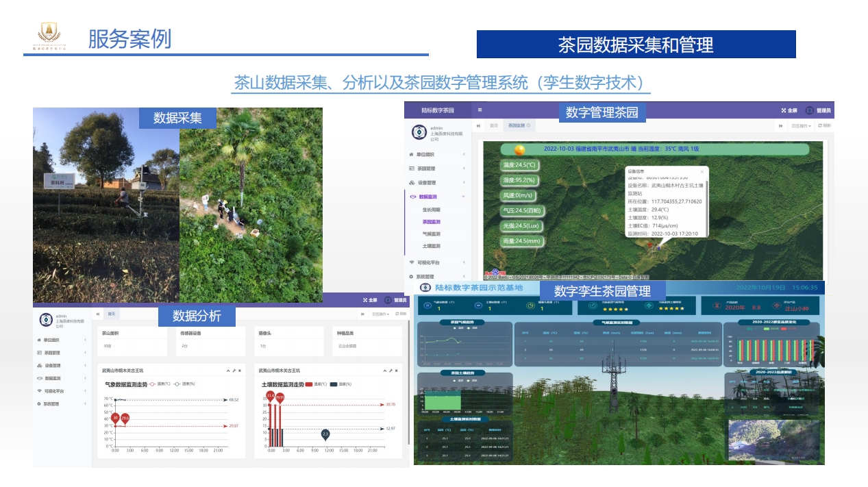This screenshot has width=868, height=487.
Task: Open the 页签操作 dropdown in the data analysis window
Action: tap(381, 314)
